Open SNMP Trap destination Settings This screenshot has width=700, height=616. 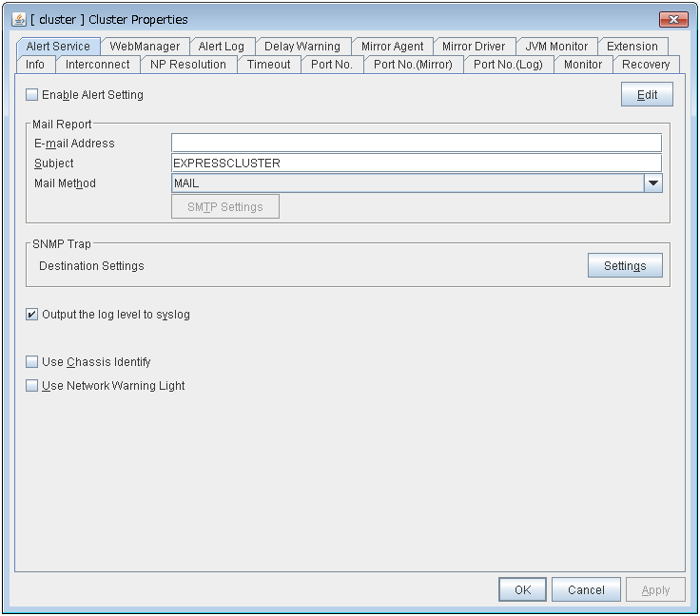tap(625, 266)
